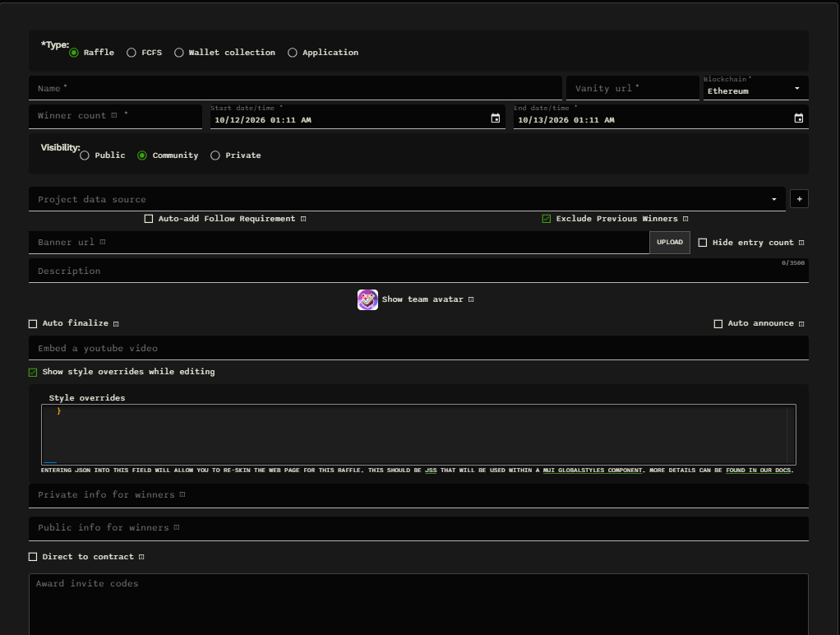Click the Banner url field
840x635 pixels.
coord(339,243)
